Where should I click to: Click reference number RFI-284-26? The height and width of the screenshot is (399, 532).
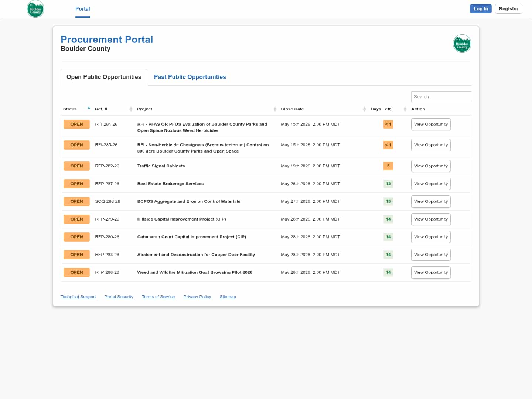point(106,124)
